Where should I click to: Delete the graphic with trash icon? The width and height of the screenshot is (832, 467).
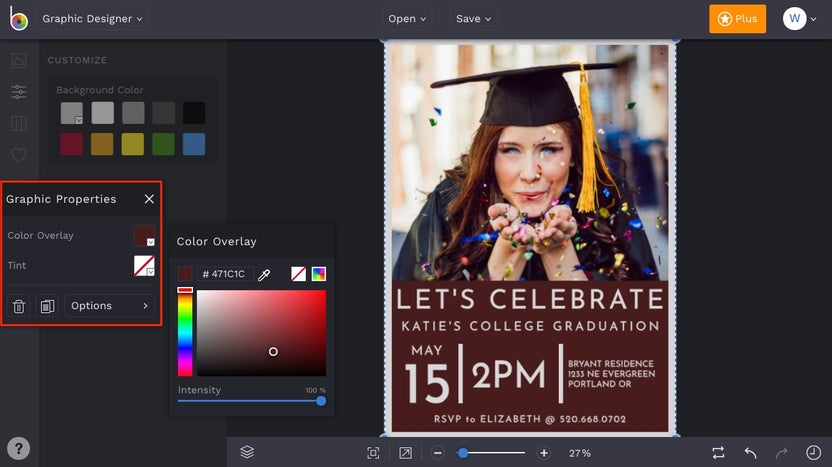[x=19, y=306]
